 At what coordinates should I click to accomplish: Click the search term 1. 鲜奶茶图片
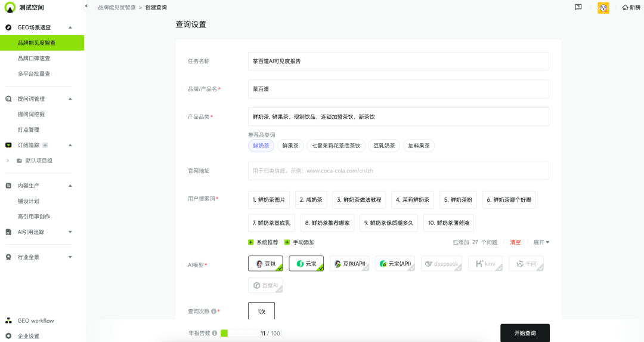coord(268,200)
